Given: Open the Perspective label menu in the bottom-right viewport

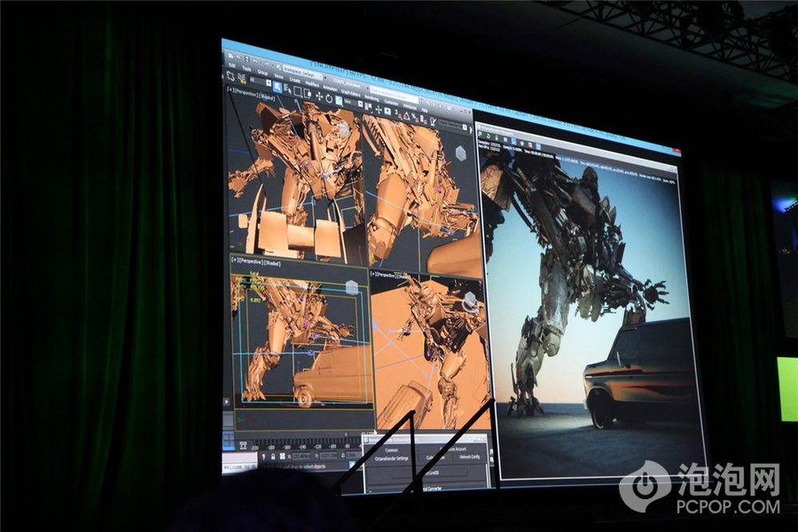Looking at the screenshot, I should [386, 276].
